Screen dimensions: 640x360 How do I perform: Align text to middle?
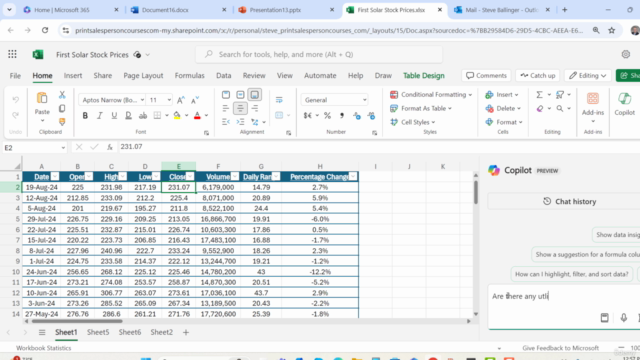tap(240, 95)
